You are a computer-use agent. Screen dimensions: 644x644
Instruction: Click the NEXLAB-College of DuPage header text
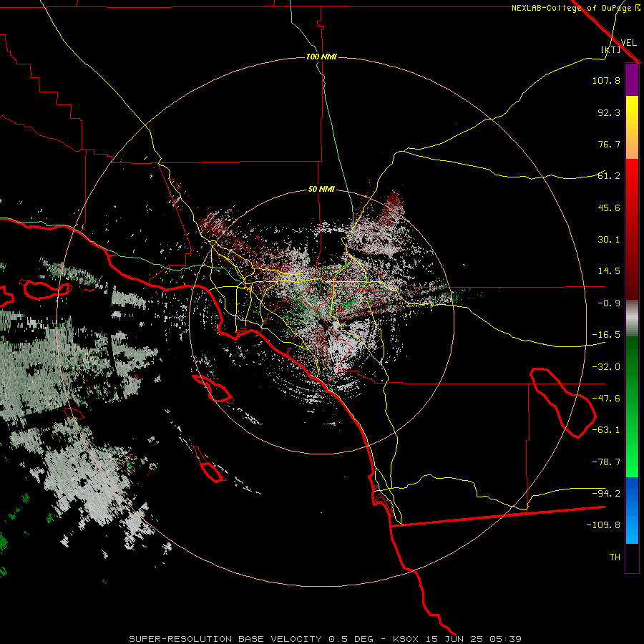point(575,8)
